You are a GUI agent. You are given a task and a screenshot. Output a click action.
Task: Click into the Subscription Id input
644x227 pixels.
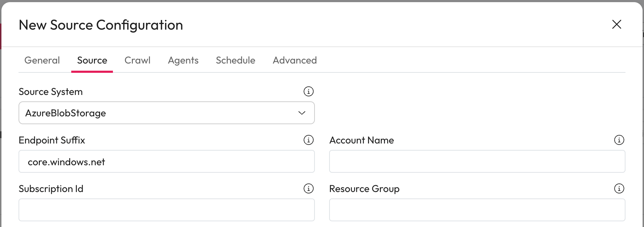(x=166, y=210)
